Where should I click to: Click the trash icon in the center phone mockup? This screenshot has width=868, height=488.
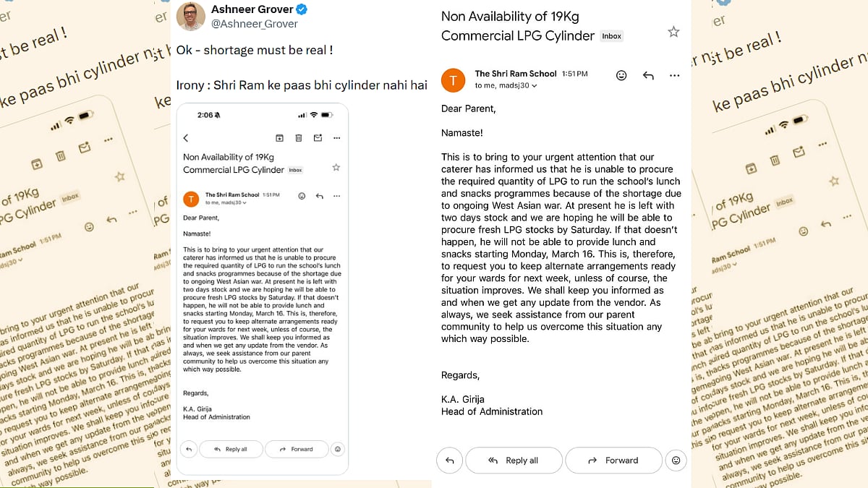pyautogui.click(x=298, y=138)
